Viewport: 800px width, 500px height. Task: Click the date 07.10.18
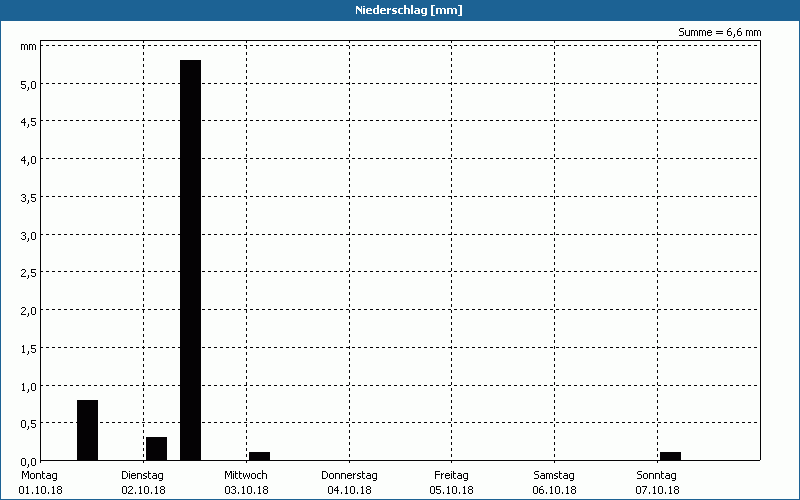click(657, 490)
